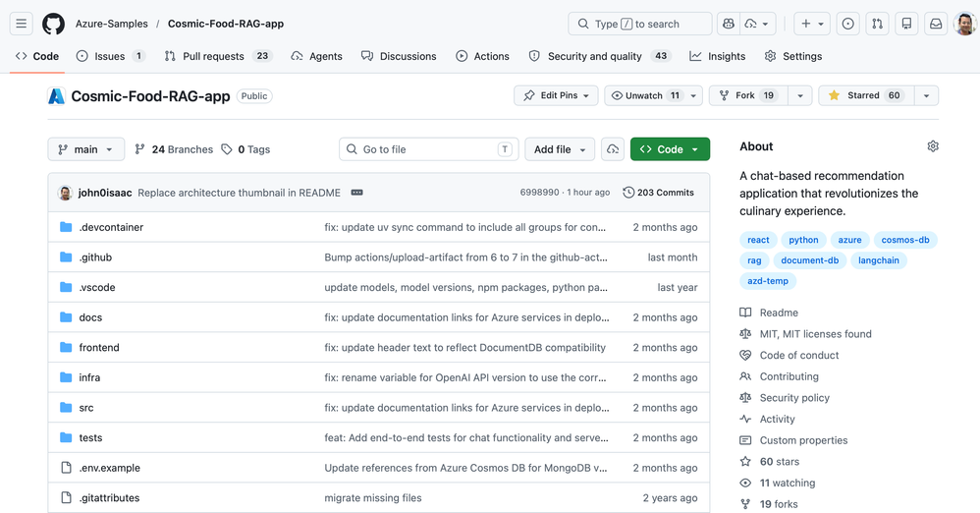This screenshot has height=513, width=980.
Task: Open john0isaac's author avatar
Action: tap(65, 193)
